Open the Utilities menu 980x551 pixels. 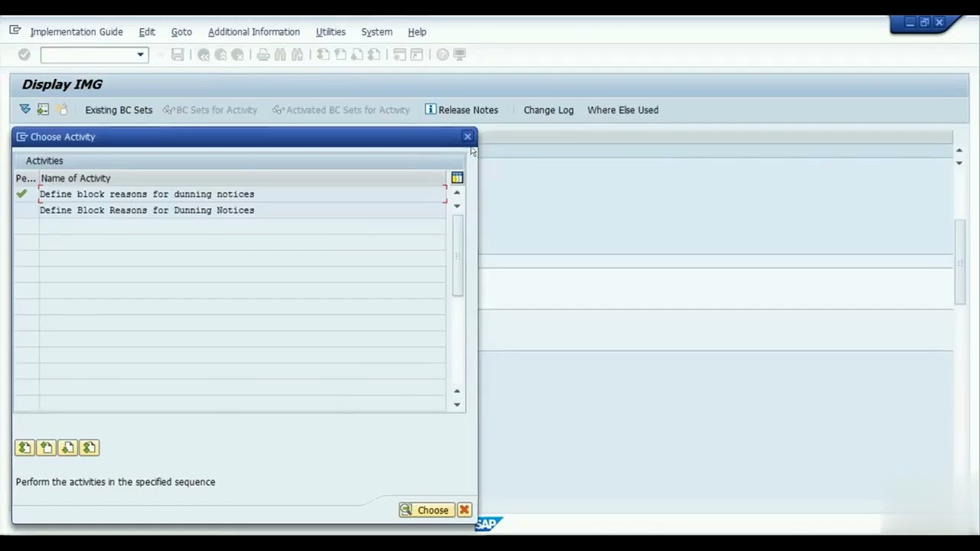[331, 31]
